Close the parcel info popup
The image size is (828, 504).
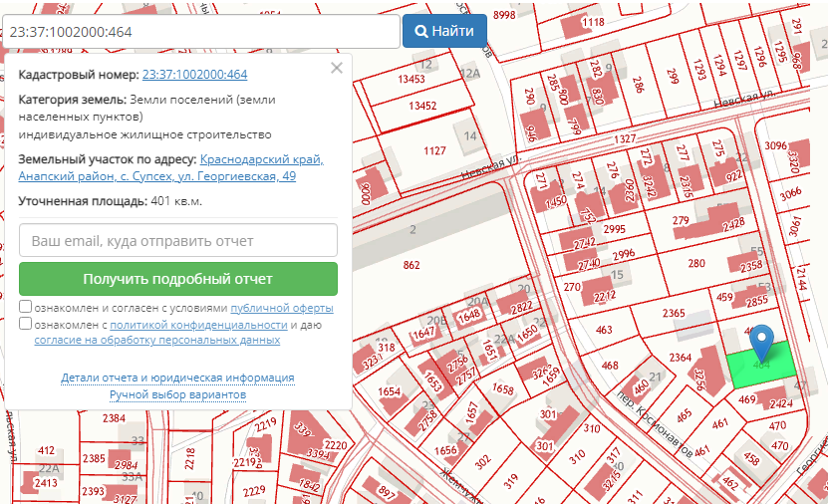(337, 68)
